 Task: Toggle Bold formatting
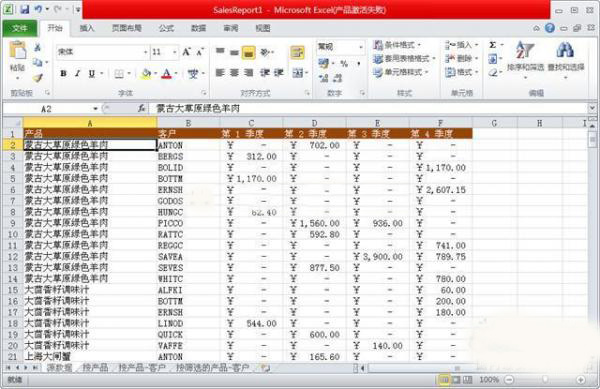(64, 73)
